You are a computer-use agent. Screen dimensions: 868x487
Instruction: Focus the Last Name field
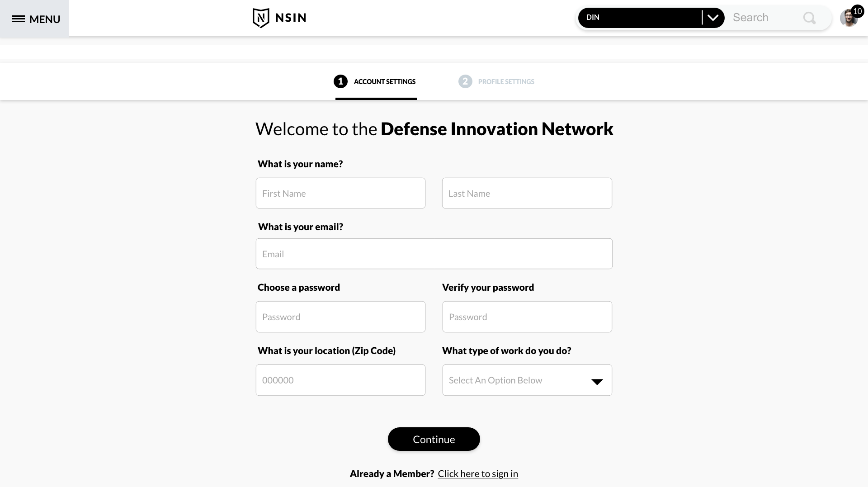tap(527, 194)
